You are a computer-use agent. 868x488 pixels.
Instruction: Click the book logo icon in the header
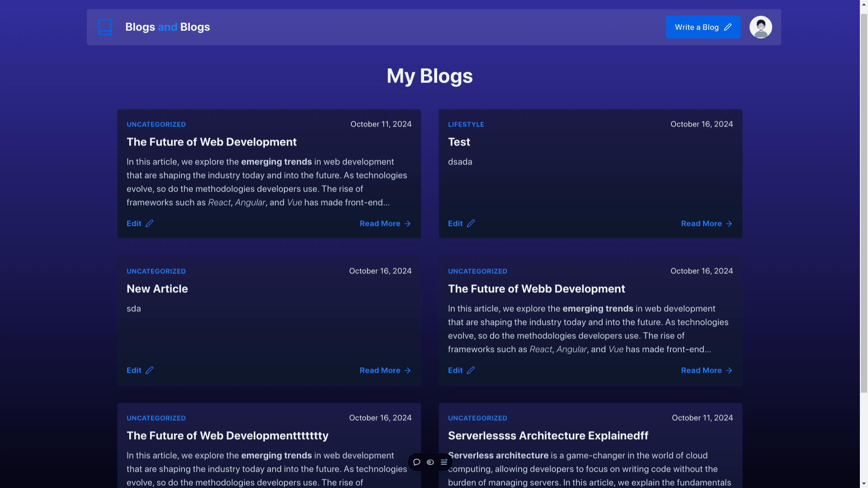pyautogui.click(x=105, y=27)
